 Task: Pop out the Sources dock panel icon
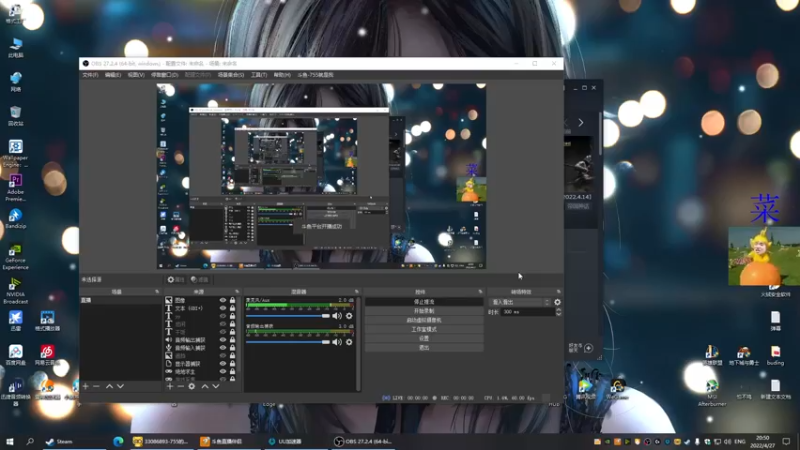point(237,292)
